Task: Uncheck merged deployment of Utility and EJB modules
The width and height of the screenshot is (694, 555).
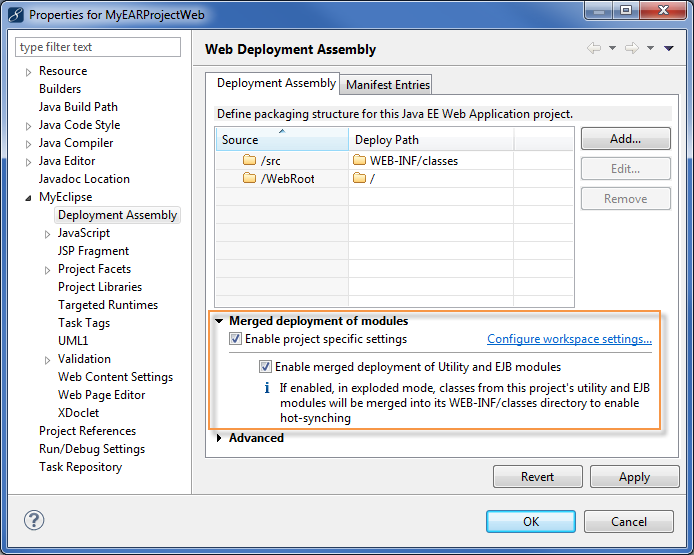Action: click(266, 367)
